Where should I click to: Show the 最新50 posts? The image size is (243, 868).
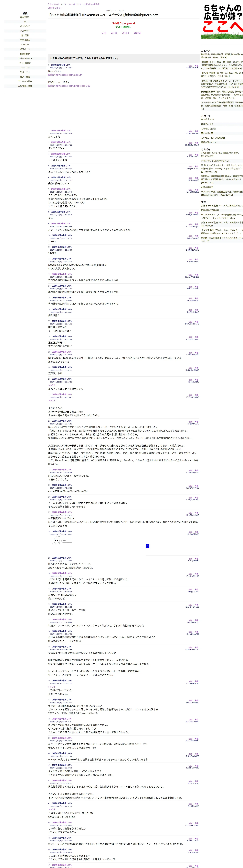[x=137, y=33]
